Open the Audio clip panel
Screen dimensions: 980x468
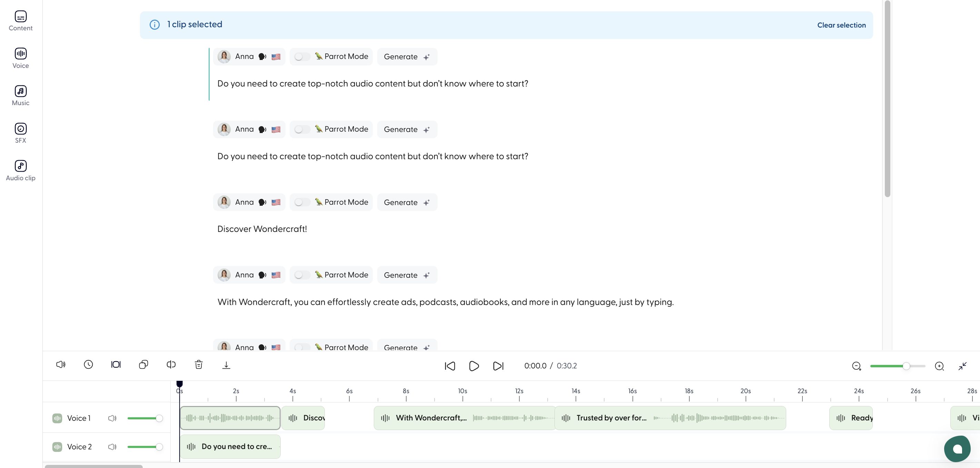tap(20, 170)
